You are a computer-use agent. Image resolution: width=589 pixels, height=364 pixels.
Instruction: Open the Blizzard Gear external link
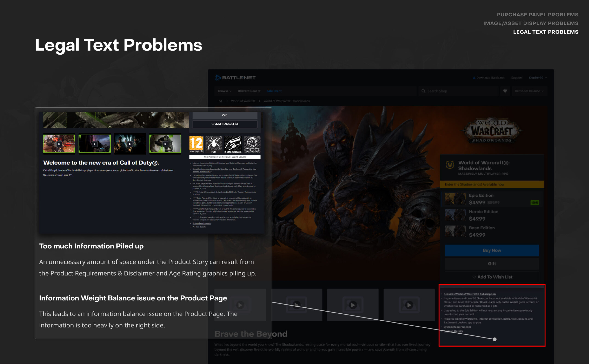point(249,91)
